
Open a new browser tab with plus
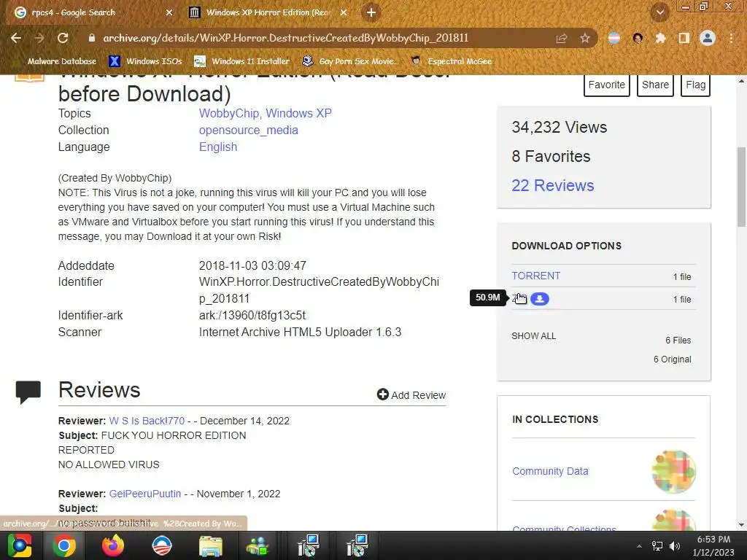371,12
